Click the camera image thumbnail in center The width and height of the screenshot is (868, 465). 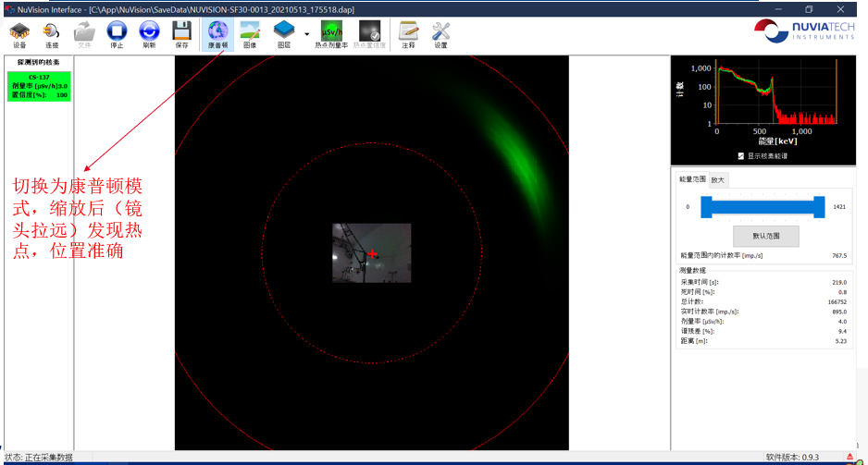[x=372, y=252]
